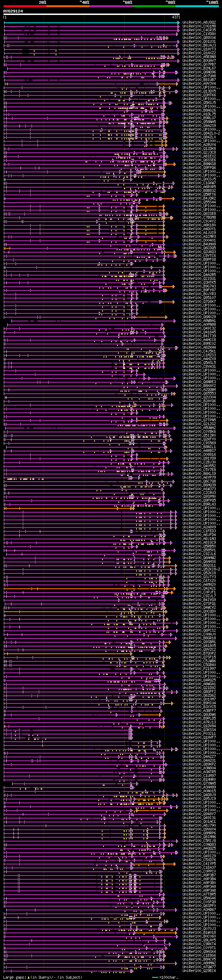Open hit UniRef100_A9WBA1
This screenshot has width=222, height=980.
pyautogui.click(x=199, y=321)
